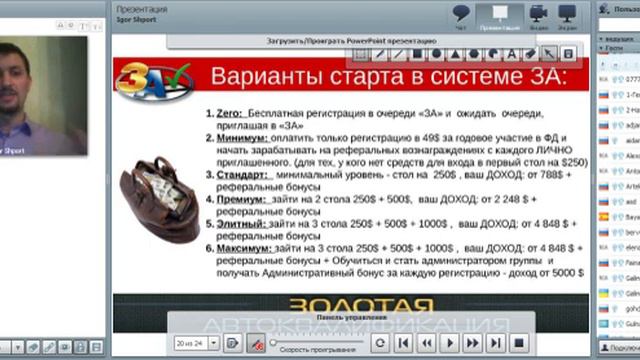
Task: Stop the presentation playback
Action: click(x=519, y=343)
